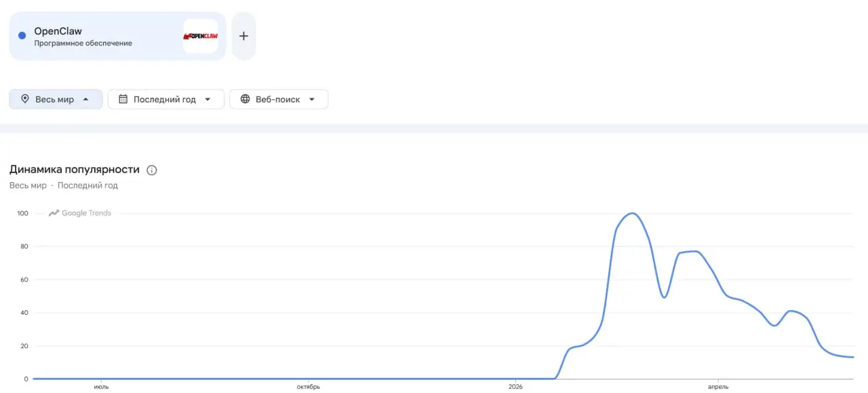Click the blue dot beside OpenClaw
Image resolution: width=868 pixels, height=393 pixels.
(x=22, y=36)
